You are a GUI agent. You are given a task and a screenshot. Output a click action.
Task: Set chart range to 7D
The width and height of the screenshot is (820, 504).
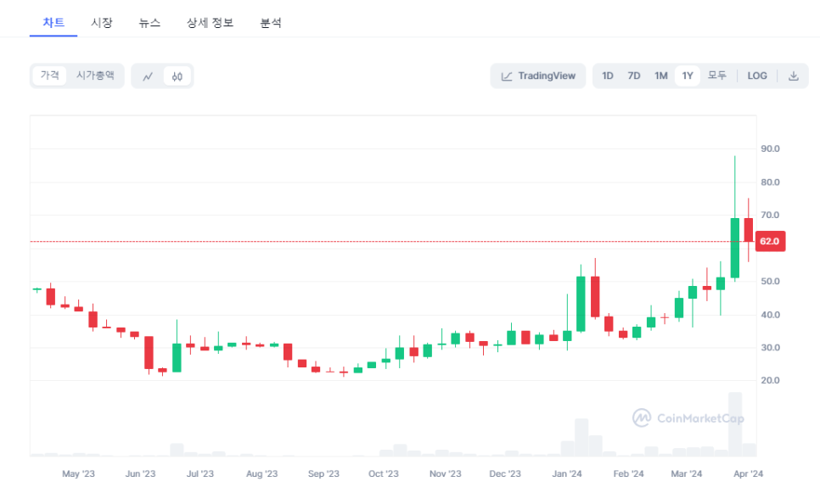click(634, 76)
